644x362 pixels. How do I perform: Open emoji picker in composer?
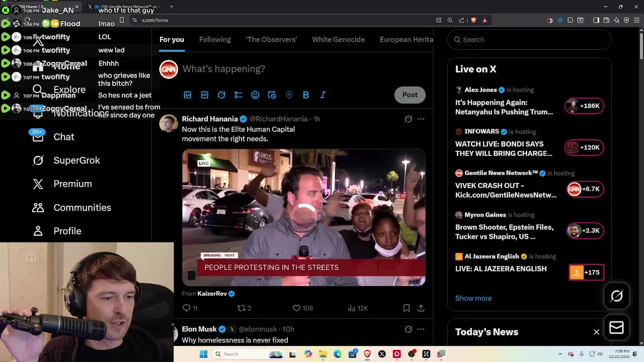point(255,95)
